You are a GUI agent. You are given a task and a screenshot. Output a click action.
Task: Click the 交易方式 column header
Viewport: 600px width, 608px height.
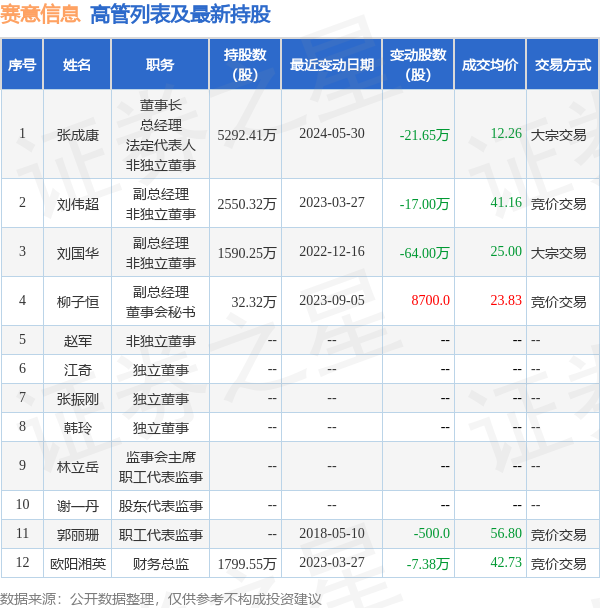(x=562, y=64)
